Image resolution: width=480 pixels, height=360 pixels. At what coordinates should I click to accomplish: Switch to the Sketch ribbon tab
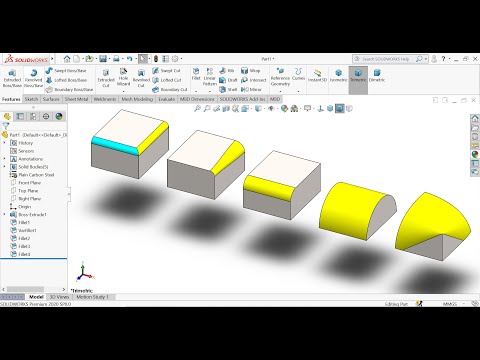31,99
